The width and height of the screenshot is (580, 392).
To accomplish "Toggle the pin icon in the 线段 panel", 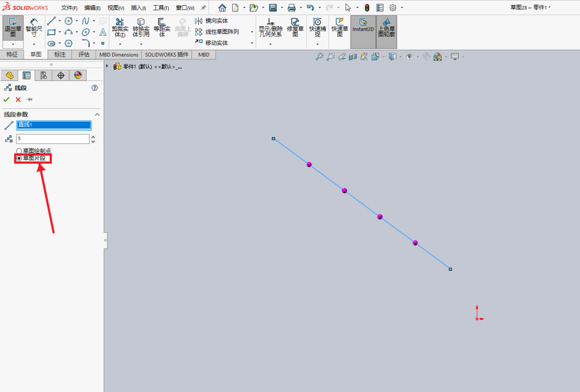I will point(29,99).
